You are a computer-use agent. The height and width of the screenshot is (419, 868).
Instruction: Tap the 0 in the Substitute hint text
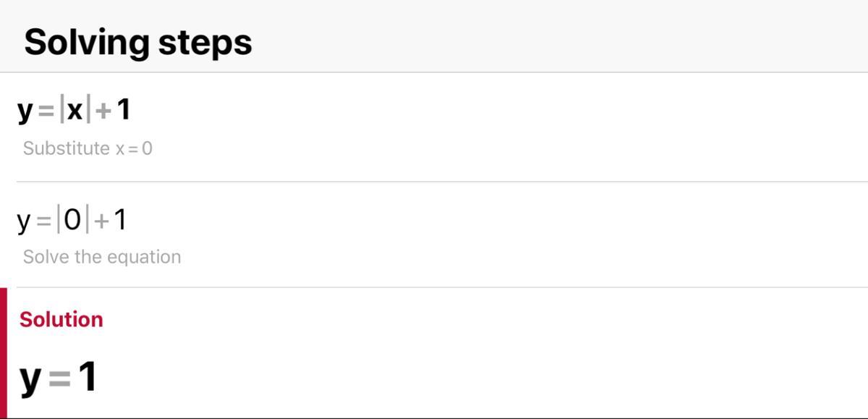147,148
